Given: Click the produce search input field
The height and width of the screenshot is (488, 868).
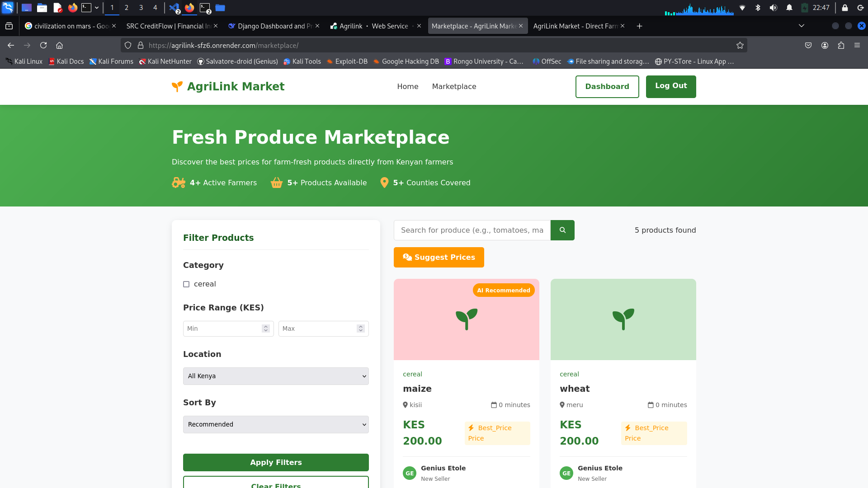Looking at the screenshot, I should coord(472,230).
